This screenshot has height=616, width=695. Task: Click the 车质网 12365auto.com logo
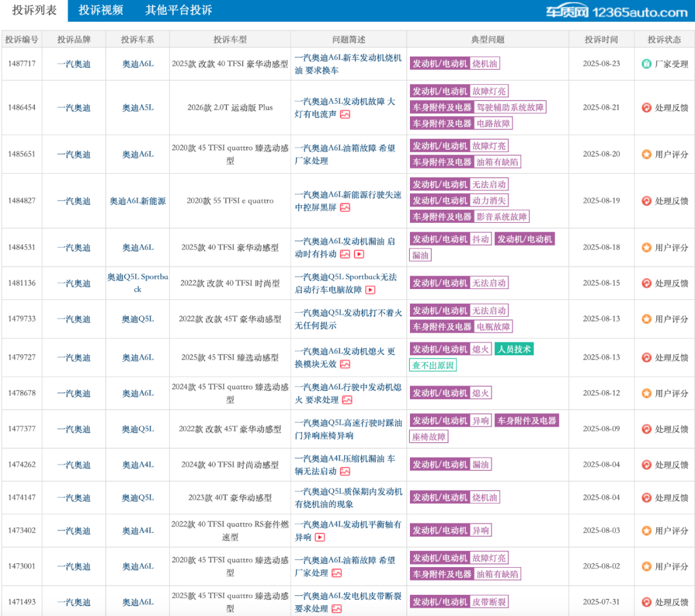point(616,12)
